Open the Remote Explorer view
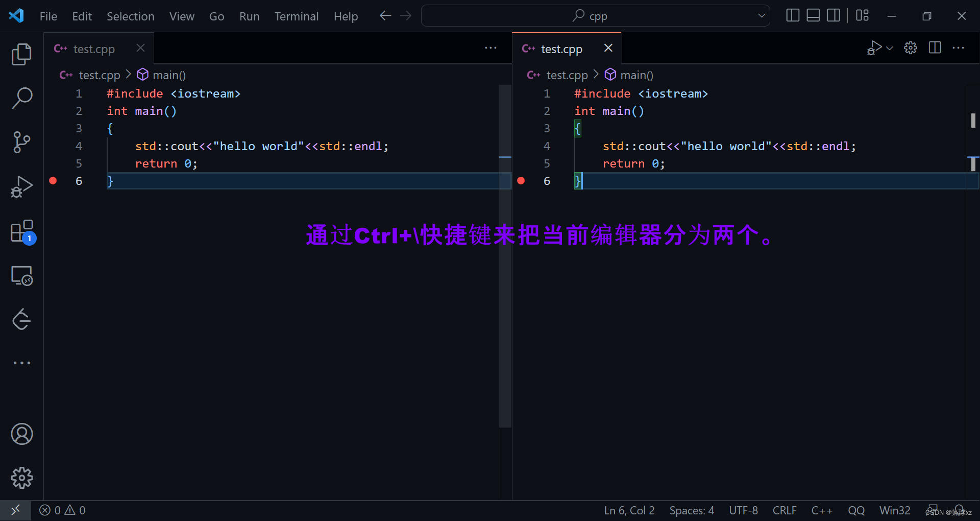Viewport: 980px width, 521px height. 21,276
